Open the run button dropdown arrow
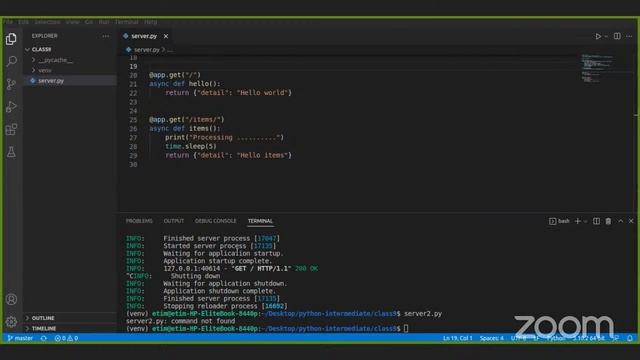640x360 pixels. coord(606,36)
